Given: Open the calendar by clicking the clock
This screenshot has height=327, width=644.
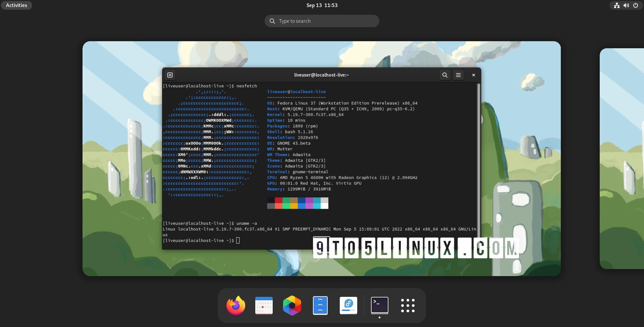Looking at the screenshot, I should [322, 5].
